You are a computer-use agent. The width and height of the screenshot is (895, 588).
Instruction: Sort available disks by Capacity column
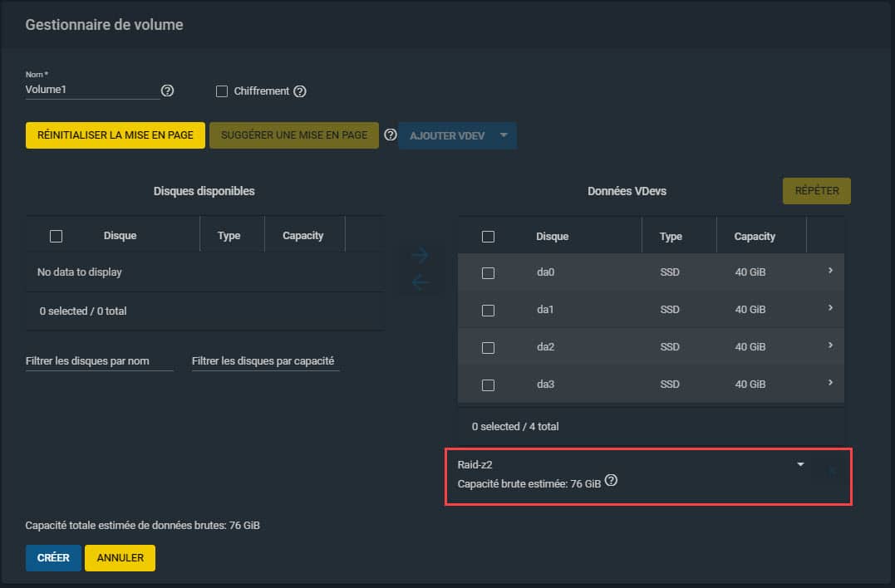tap(303, 236)
